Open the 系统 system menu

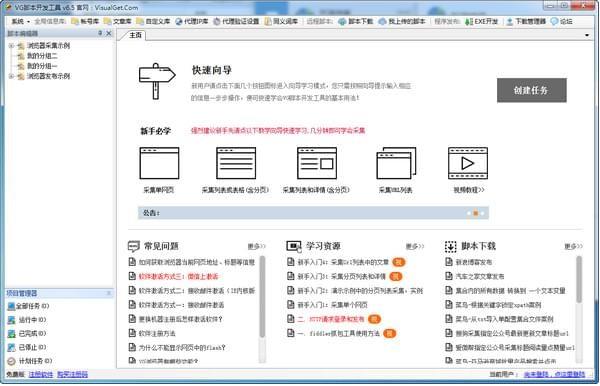tap(20, 21)
